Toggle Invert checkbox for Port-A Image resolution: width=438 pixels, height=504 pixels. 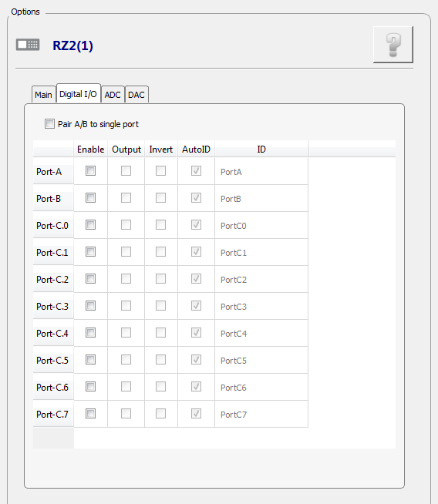coord(161,170)
